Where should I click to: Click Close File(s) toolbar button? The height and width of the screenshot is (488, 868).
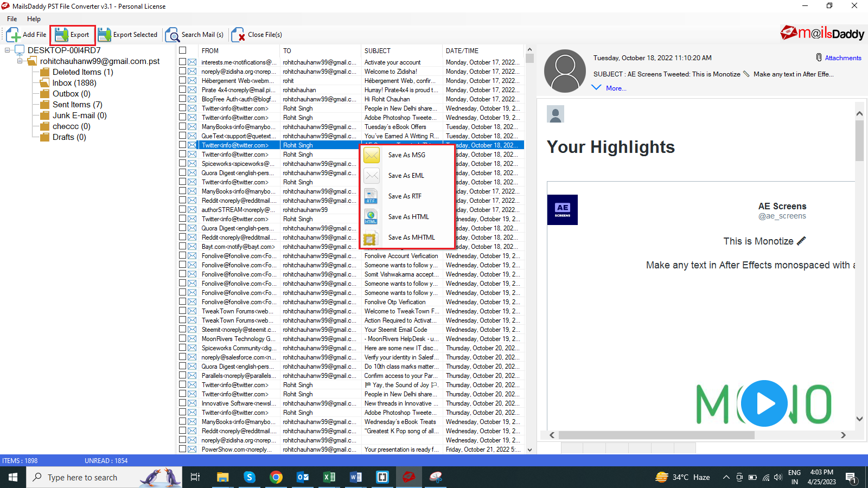[257, 35]
